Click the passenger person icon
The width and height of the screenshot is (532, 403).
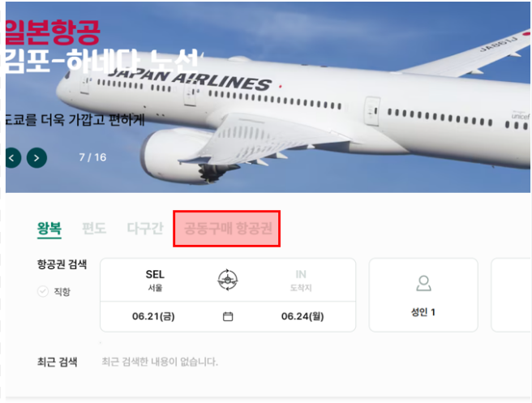pyautogui.click(x=423, y=284)
